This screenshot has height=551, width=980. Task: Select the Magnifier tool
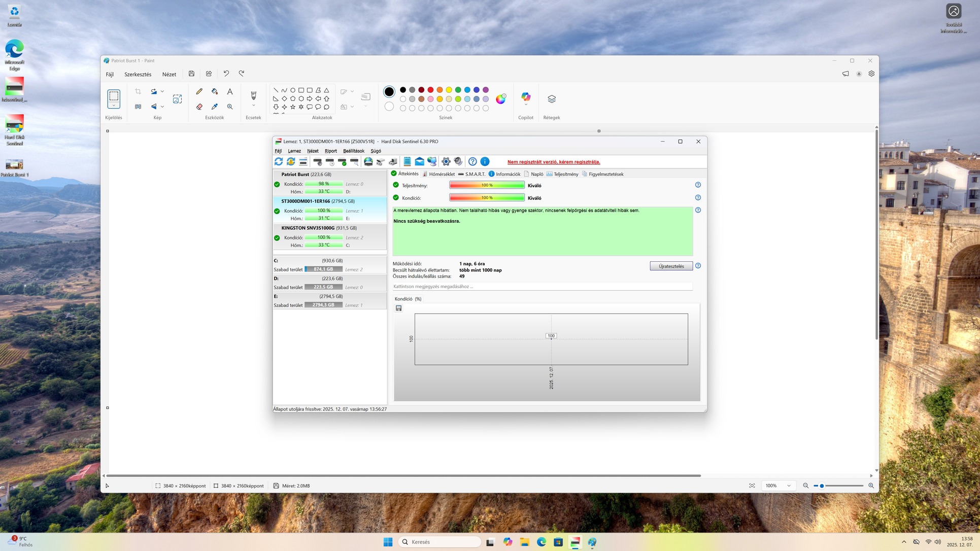point(230,107)
